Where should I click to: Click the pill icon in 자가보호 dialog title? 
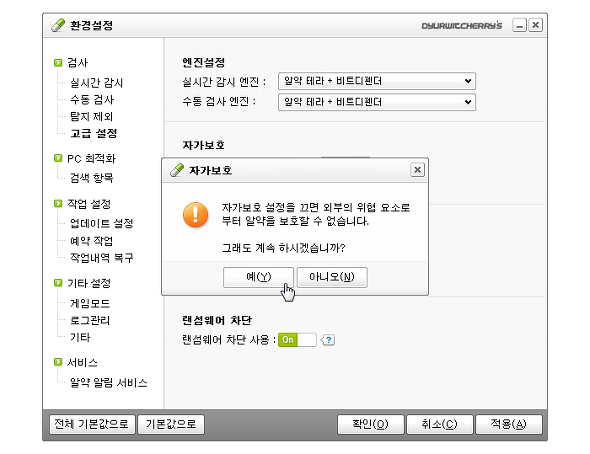(x=177, y=170)
